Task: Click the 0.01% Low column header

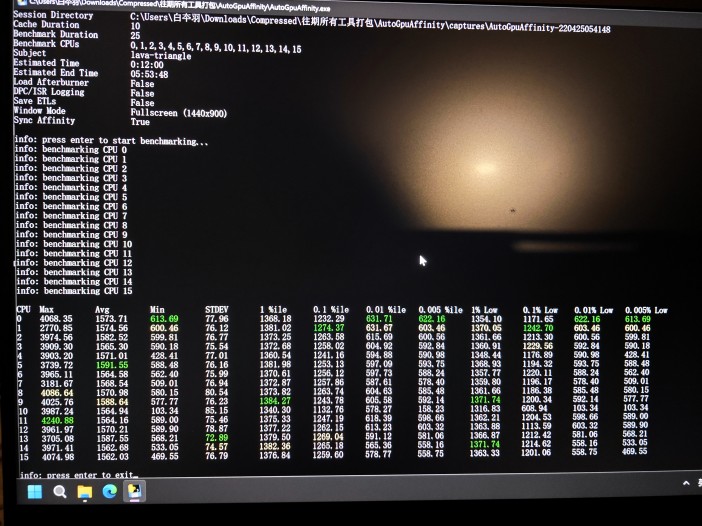Action: [x=594, y=310]
